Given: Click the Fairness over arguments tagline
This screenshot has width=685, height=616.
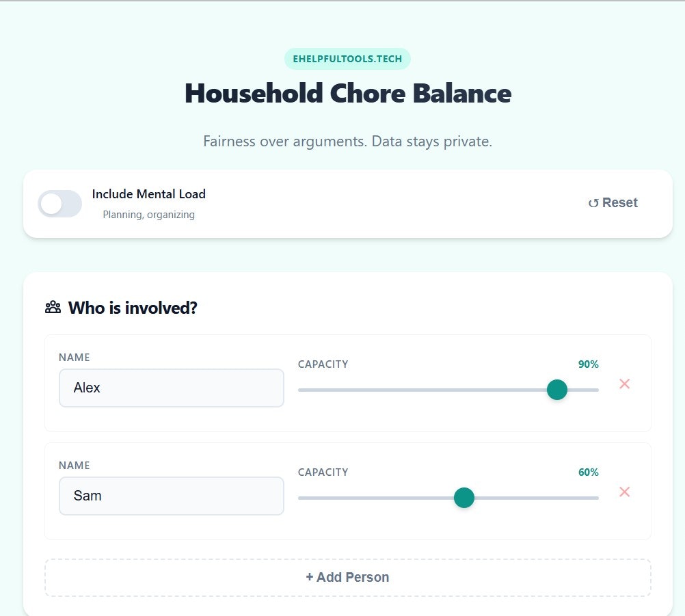Looking at the screenshot, I should click(347, 142).
